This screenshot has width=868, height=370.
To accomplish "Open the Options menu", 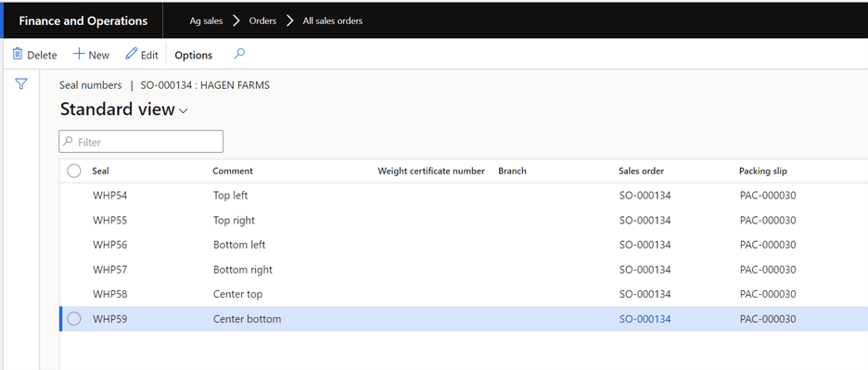I will pyautogui.click(x=194, y=55).
